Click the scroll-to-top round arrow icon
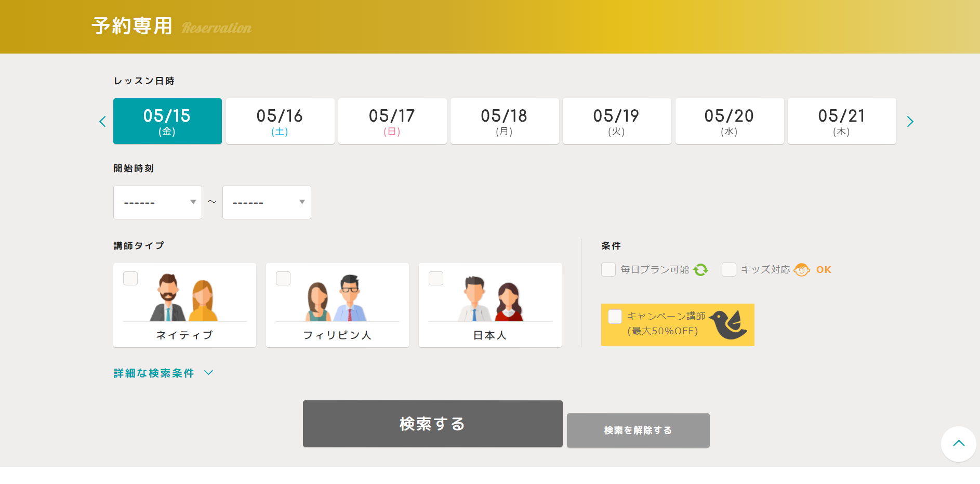 pyautogui.click(x=958, y=443)
